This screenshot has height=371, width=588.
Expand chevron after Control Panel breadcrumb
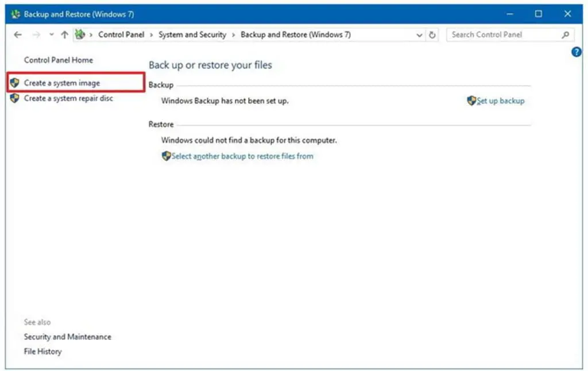point(152,35)
